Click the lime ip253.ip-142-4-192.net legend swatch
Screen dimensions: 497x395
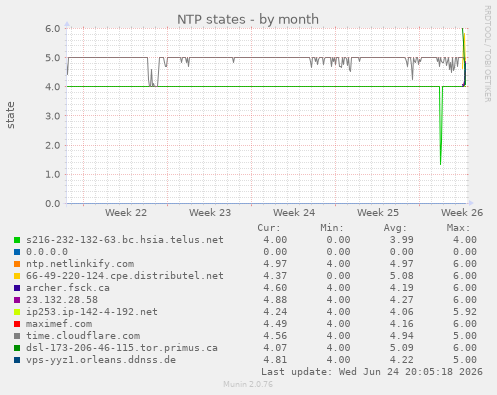(17, 312)
